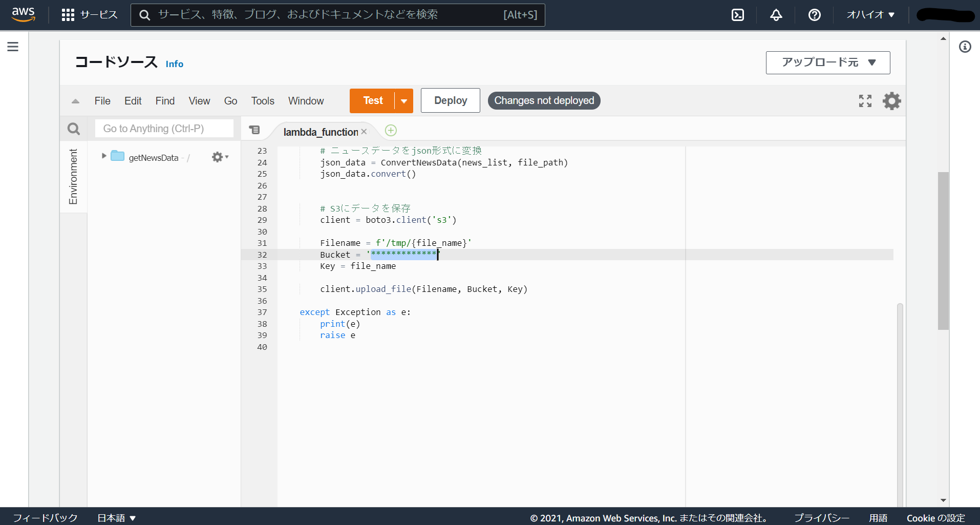Open a new editor tab with the plus icon

pos(391,131)
